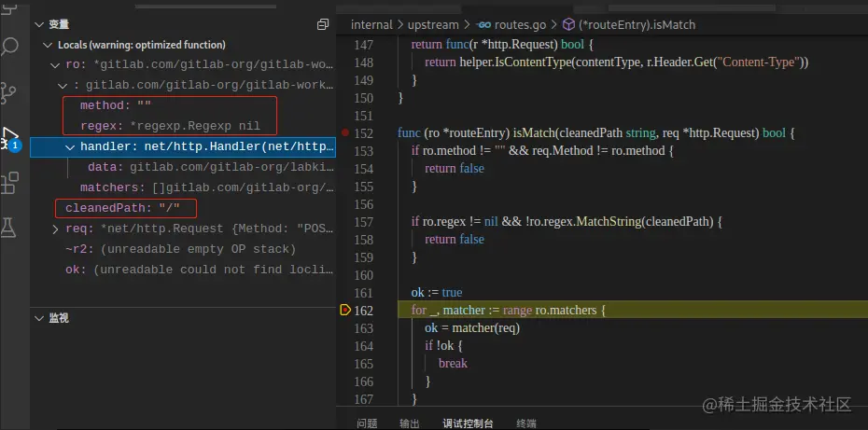Click the code 'ok = matcher(req)' on line 163
The width and height of the screenshot is (868, 430).
coord(472,327)
